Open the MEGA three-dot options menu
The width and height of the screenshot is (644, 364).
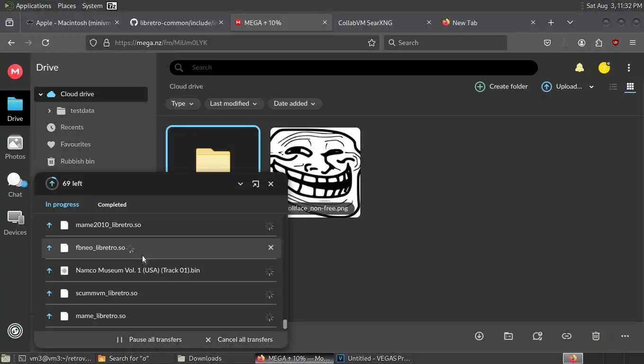click(629, 68)
